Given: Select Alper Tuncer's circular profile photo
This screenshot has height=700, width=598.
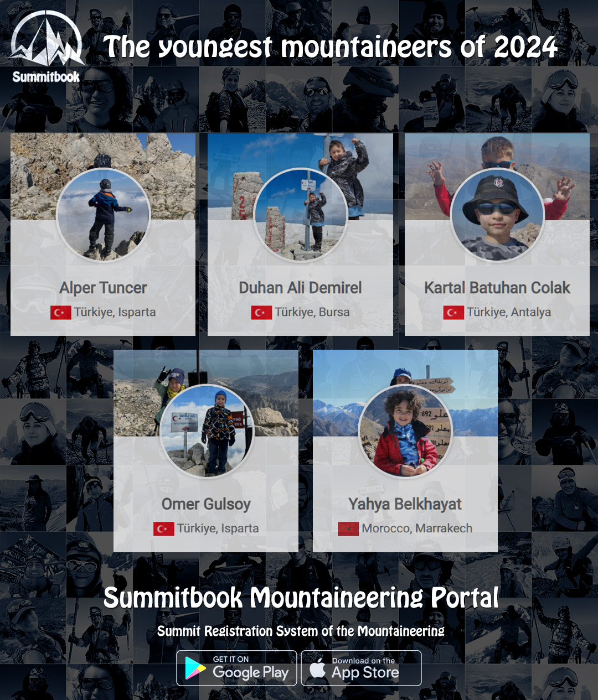Looking at the screenshot, I should click(x=103, y=215).
